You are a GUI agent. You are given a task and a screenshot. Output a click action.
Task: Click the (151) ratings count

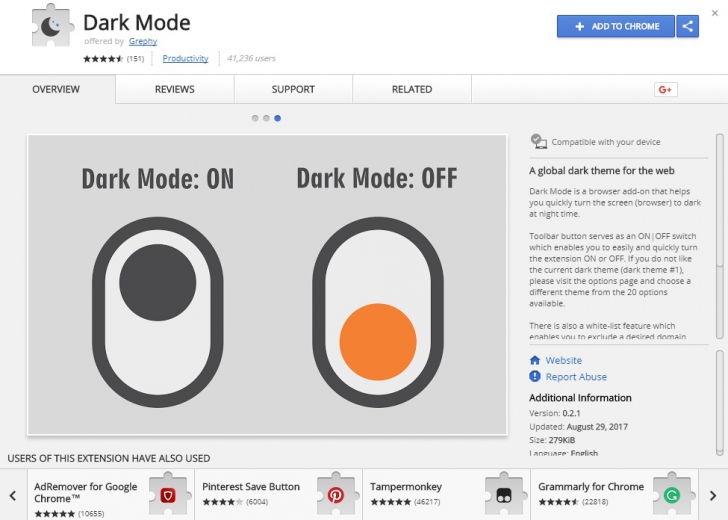(136, 58)
